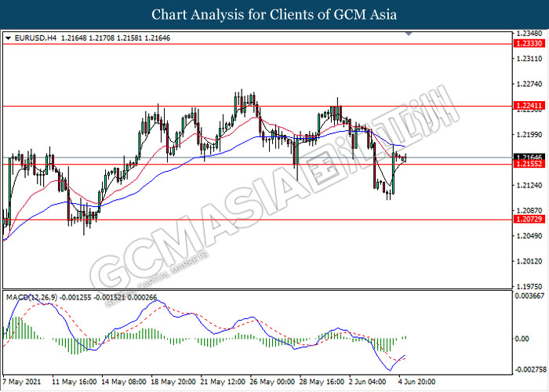Click the triangle icon before EURUSD,H4
Screen dimensions: 549x392
pos(8,38)
